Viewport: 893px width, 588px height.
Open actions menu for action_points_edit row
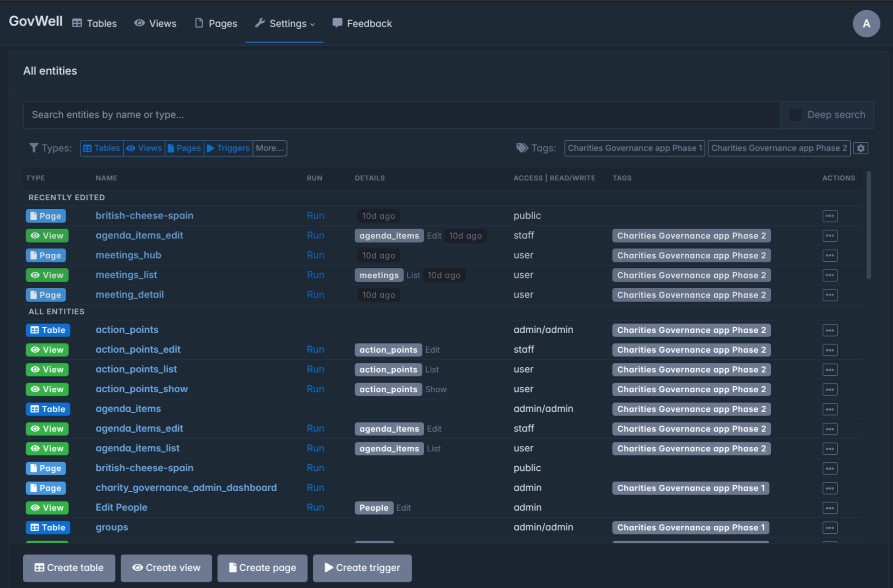click(830, 350)
